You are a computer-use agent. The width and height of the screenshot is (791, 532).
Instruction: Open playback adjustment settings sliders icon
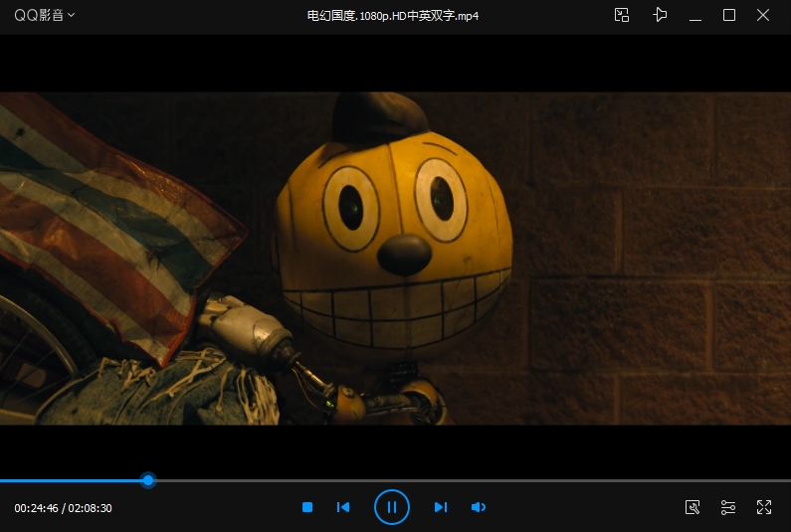pos(728,507)
